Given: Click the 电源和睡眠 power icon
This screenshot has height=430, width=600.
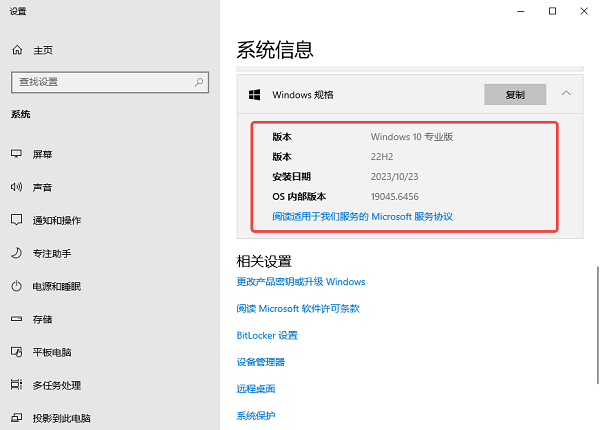Looking at the screenshot, I should (16, 286).
